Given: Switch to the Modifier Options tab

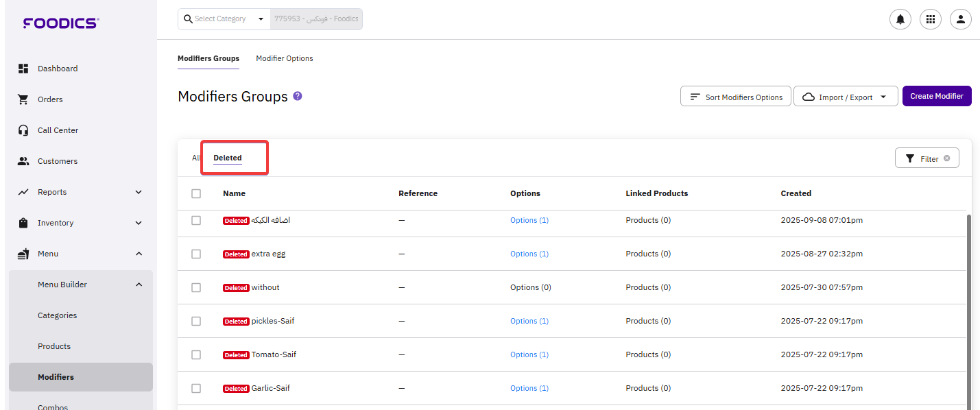Looking at the screenshot, I should tap(285, 58).
